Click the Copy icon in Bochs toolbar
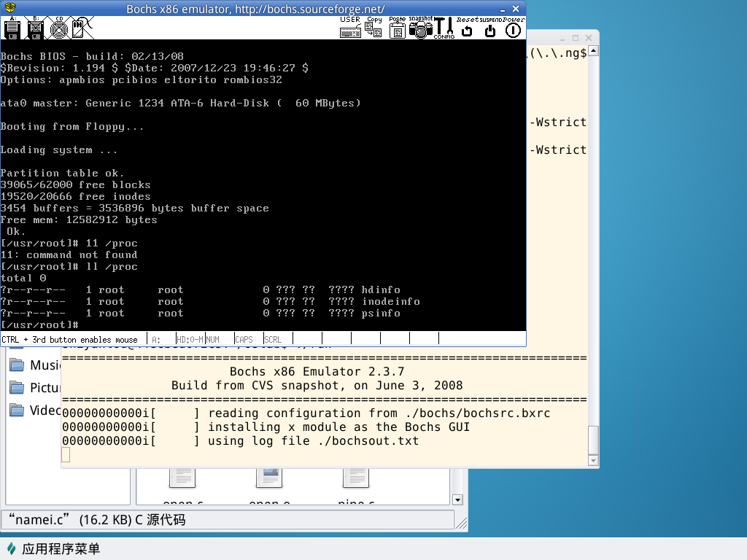747x560 pixels. point(373,28)
